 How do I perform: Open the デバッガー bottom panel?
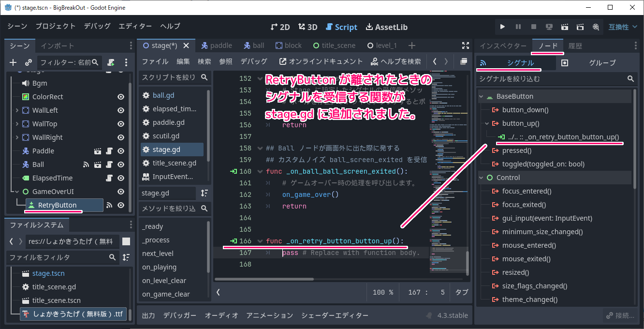[179, 315]
